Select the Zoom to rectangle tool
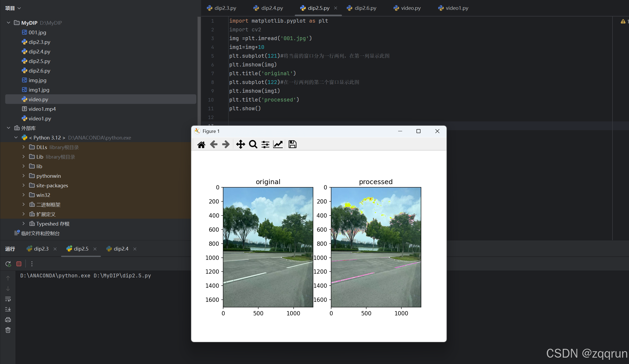629x364 pixels. 253,144
